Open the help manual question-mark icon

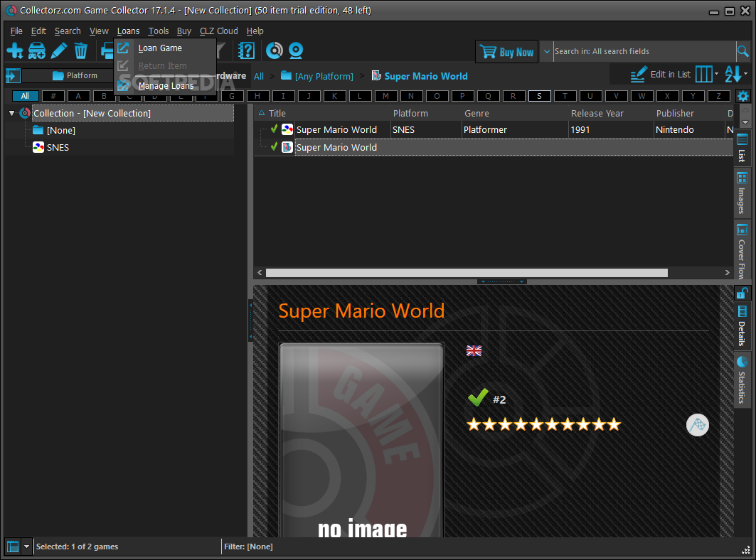(246, 50)
